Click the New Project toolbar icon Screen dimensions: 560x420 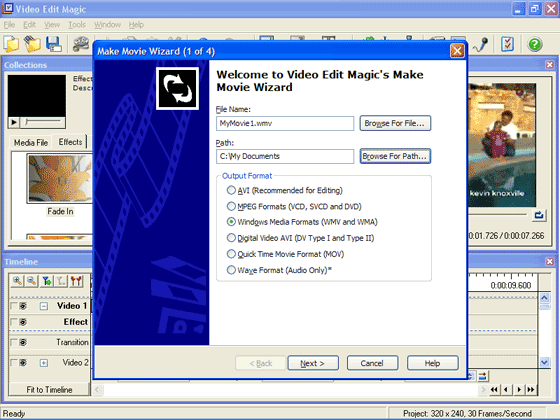[11, 44]
